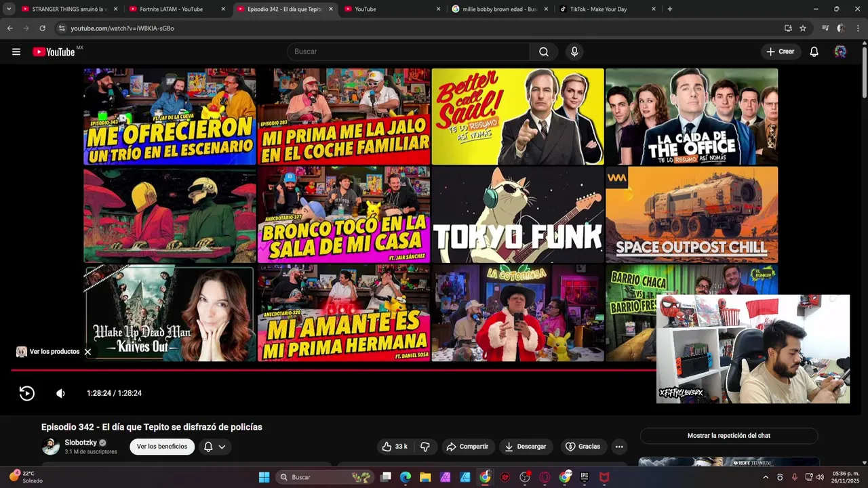Image resolution: width=868 pixels, height=488 pixels.
Task: Open Chrome media control icon
Action: pos(825,28)
